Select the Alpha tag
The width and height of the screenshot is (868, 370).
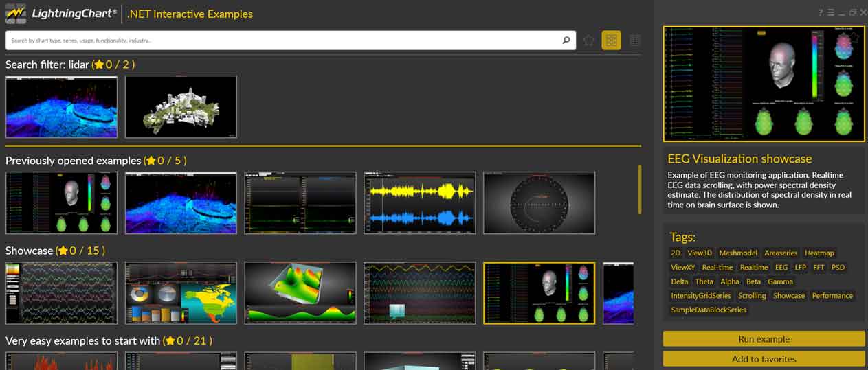(x=730, y=281)
